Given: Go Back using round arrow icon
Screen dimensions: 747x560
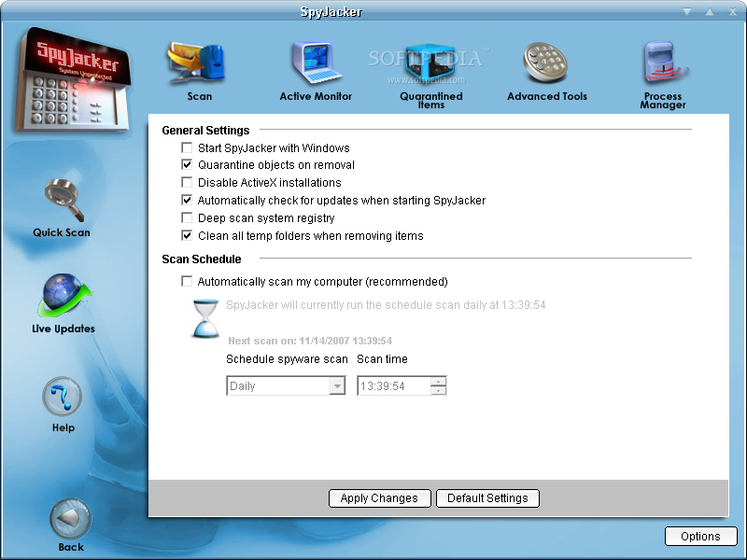Looking at the screenshot, I should [71, 519].
